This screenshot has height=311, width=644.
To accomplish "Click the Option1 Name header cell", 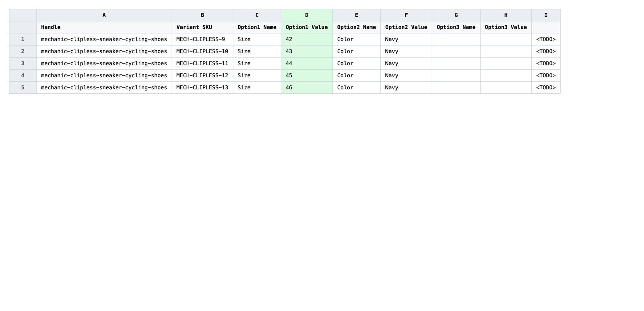I will point(257,27).
